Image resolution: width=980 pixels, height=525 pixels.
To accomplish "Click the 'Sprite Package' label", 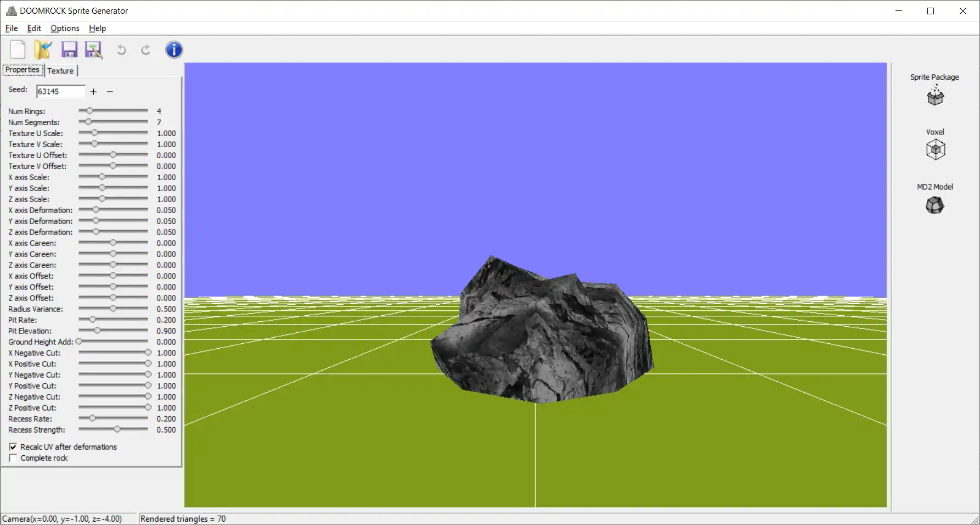I will point(934,77).
